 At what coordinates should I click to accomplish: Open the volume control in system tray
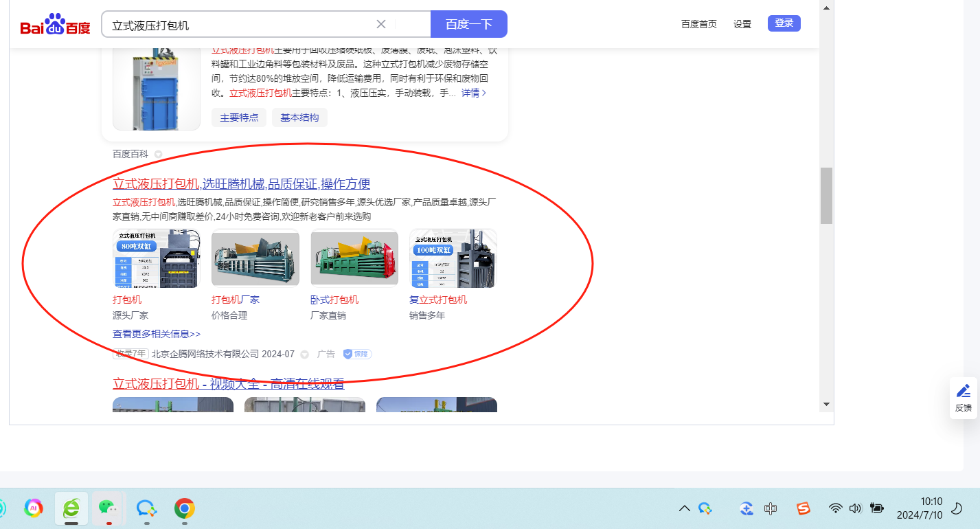pyautogui.click(x=855, y=508)
